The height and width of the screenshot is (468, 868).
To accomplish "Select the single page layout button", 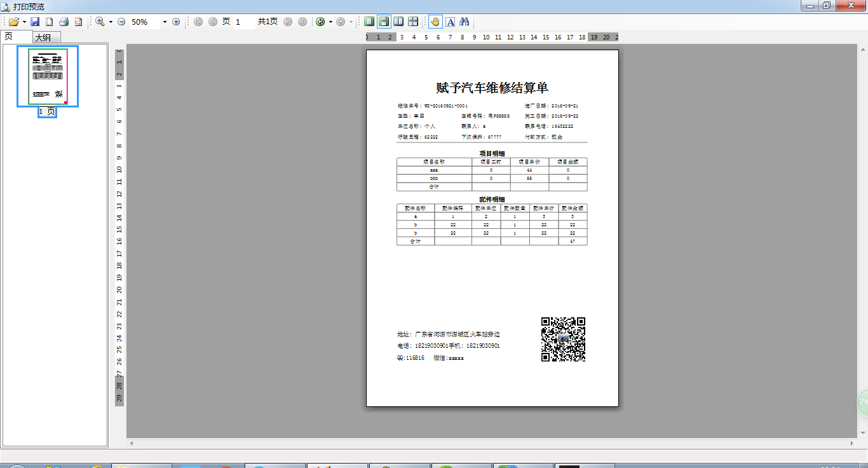I will (369, 22).
